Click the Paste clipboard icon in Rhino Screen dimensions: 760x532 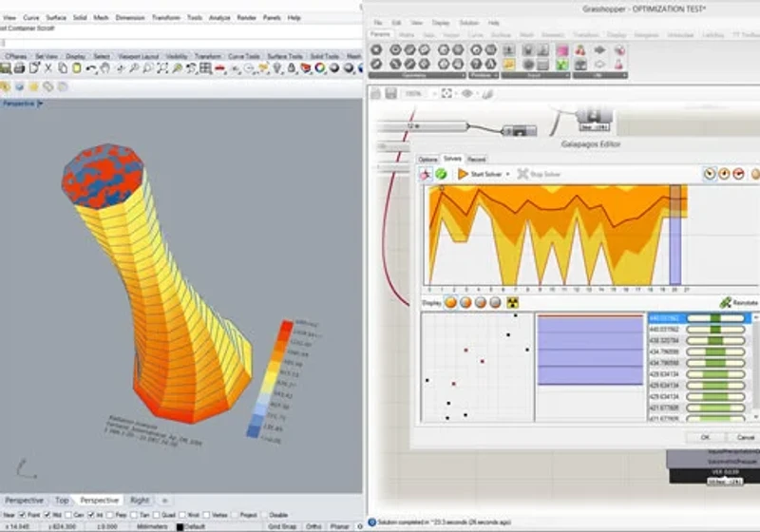77,68
